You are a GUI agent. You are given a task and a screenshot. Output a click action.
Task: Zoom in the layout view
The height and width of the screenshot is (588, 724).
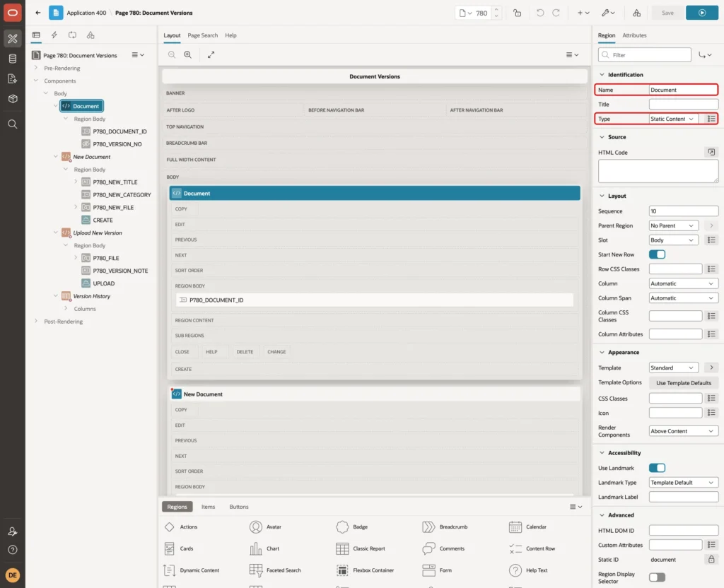(x=188, y=55)
